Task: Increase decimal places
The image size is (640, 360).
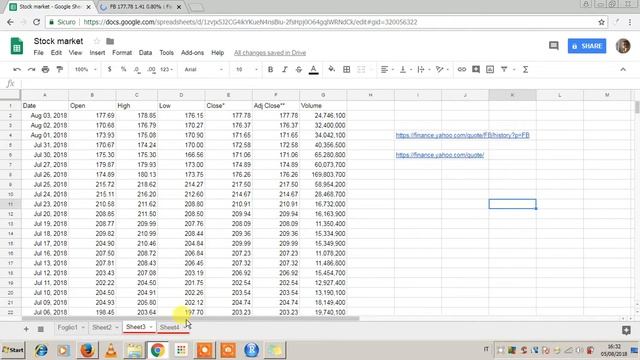Action: click(x=151, y=70)
